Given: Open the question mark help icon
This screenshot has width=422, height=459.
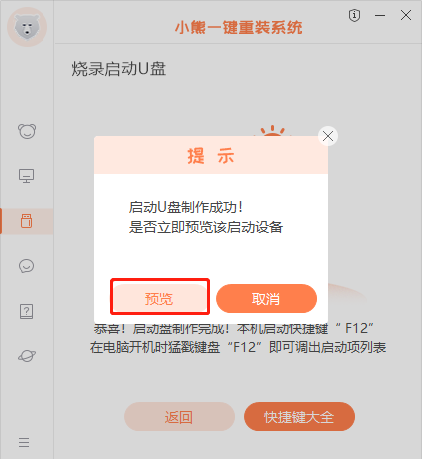Looking at the screenshot, I should pyautogui.click(x=26, y=311).
